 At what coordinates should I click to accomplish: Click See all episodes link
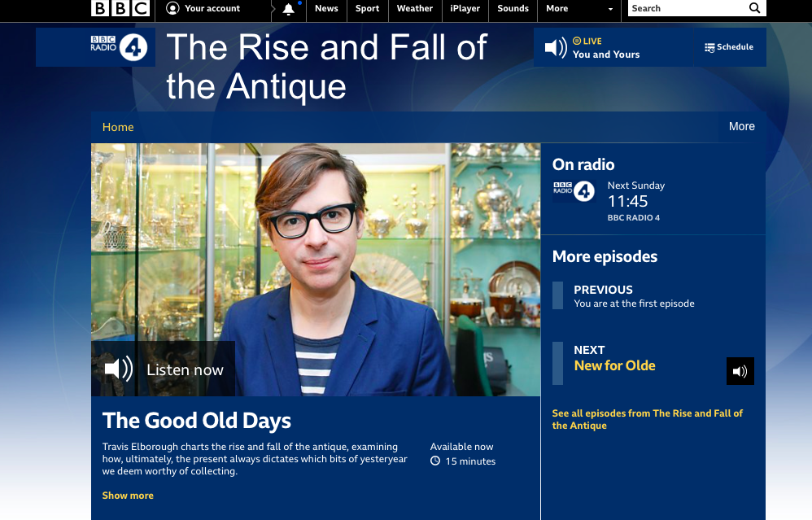[648, 420]
